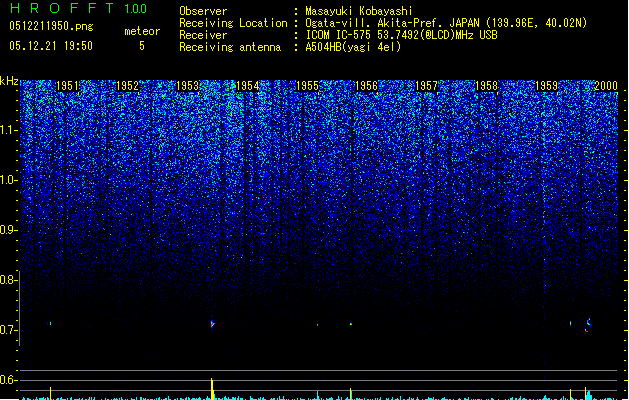The width and height of the screenshot is (629, 400).
Task: Click the 1957 time marker
Action: (x=426, y=86)
